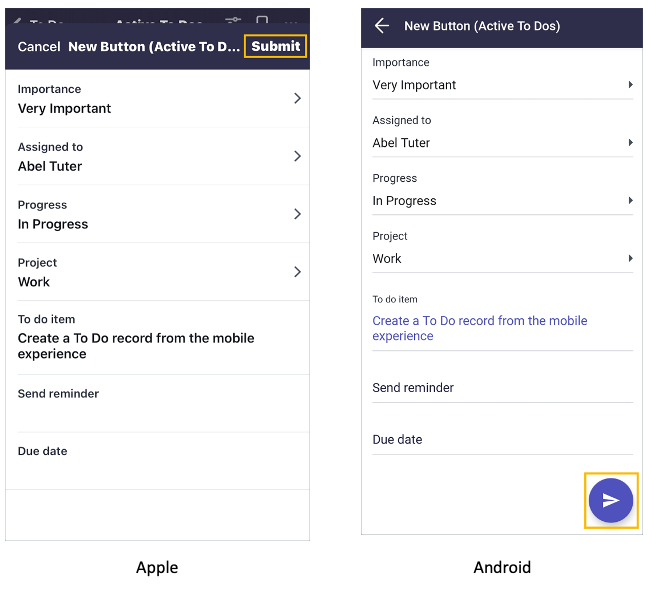Edit the To do item text on Apple
Screen dimensions: 648x589
tap(136, 346)
